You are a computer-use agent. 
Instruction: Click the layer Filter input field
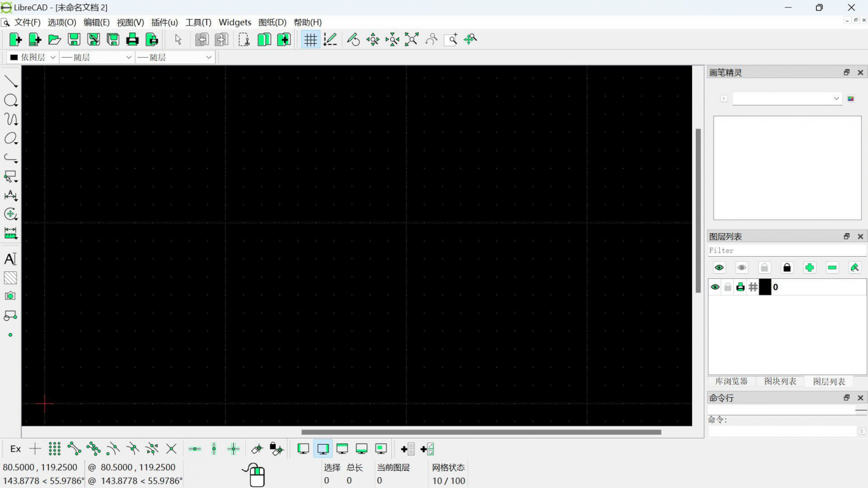coord(787,250)
